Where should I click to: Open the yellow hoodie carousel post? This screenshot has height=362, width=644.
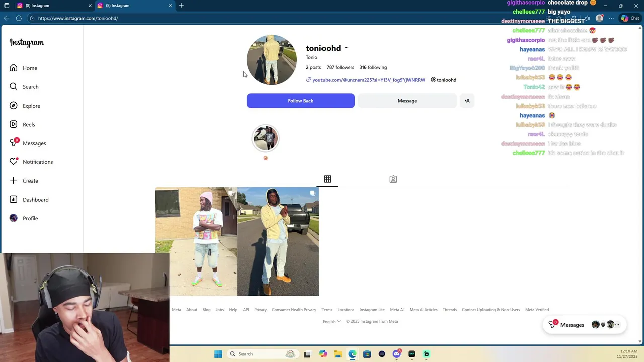(x=278, y=241)
